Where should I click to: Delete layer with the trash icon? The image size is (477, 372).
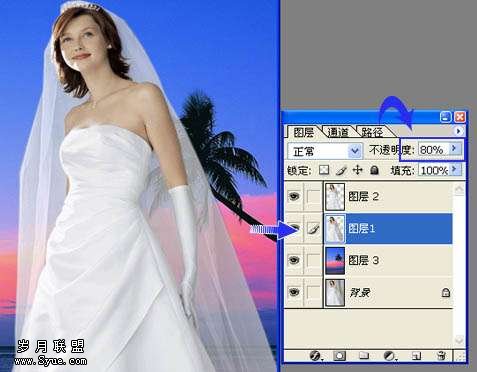tap(442, 356)
